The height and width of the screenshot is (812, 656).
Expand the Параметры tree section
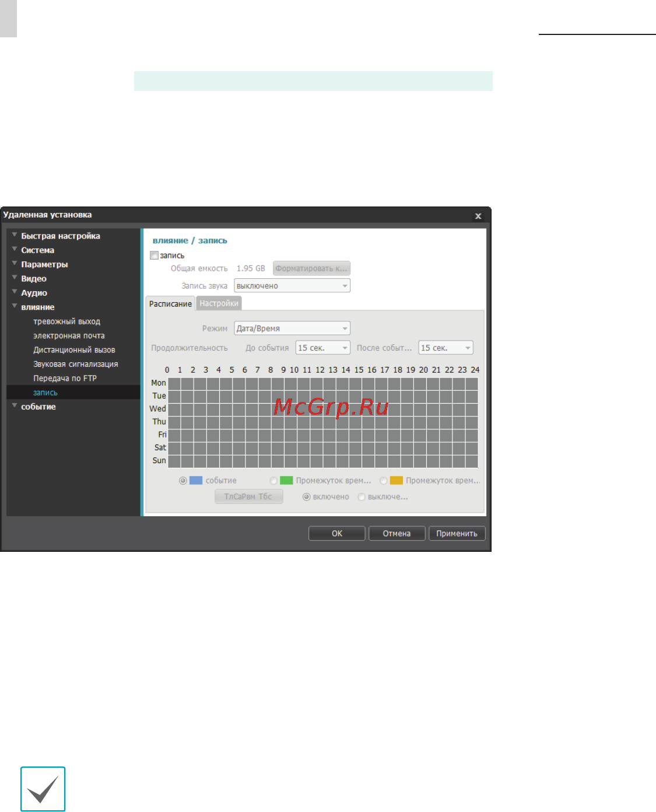15,264
